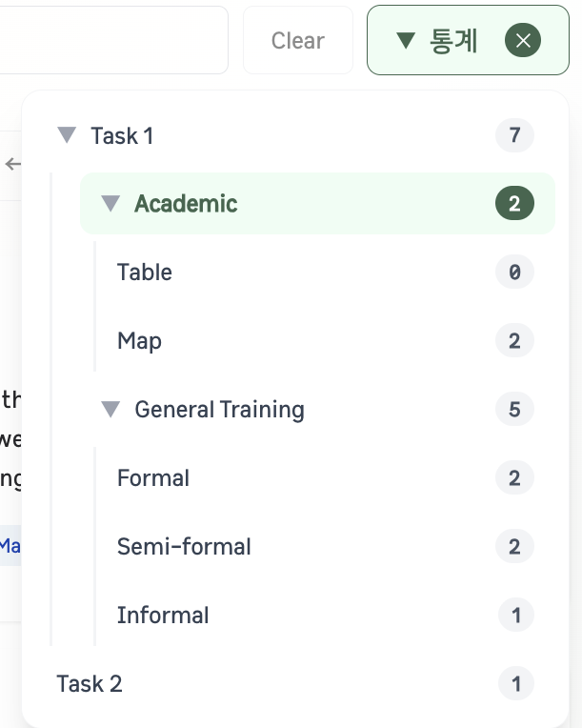The height and width of the screenshot is (728, 582).
Task: Click the Clear button
Action: coord(298,40)
